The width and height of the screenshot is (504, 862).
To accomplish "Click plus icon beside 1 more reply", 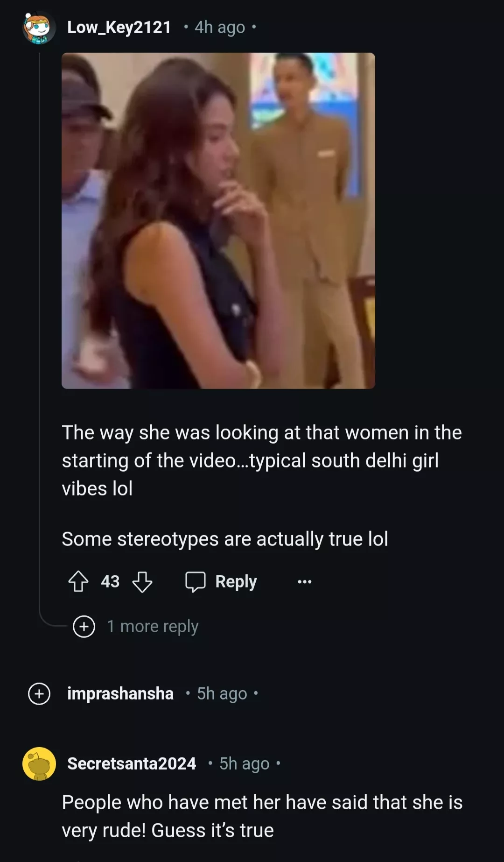I will 84,626.
